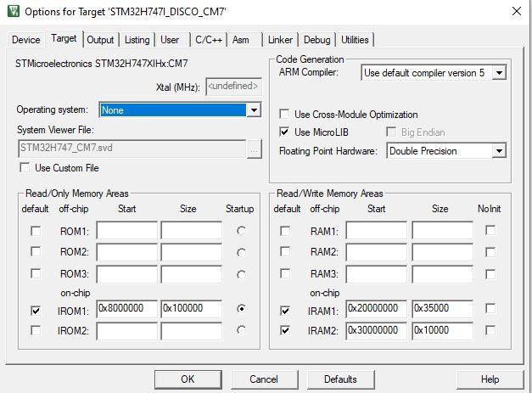
Task: Toggle the Big Endian checkbox
Action: [x=391, y=132]
